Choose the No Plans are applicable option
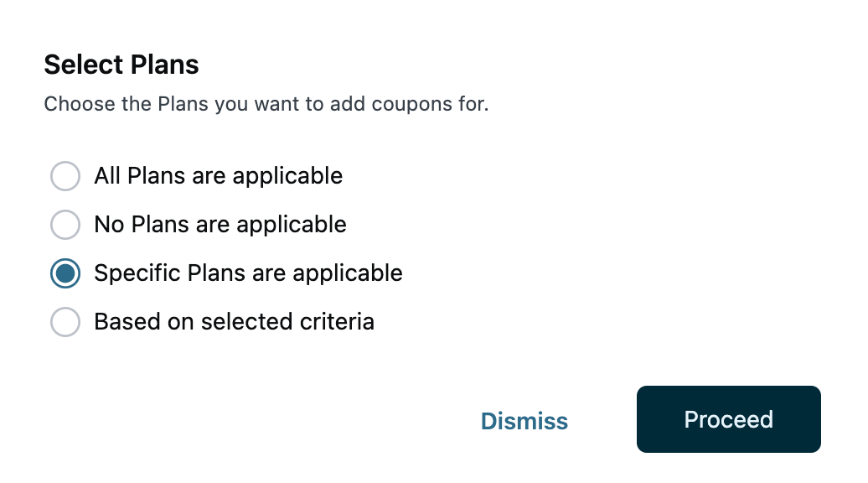The width and height of the screenshot is (868, 483). pyautogui.click(x=65, y=225)
